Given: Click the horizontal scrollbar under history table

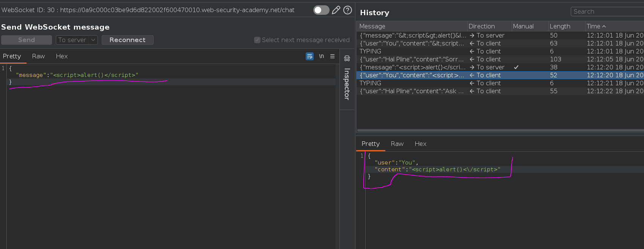Looking at the screenshot, I should click(x=500, y=130).
